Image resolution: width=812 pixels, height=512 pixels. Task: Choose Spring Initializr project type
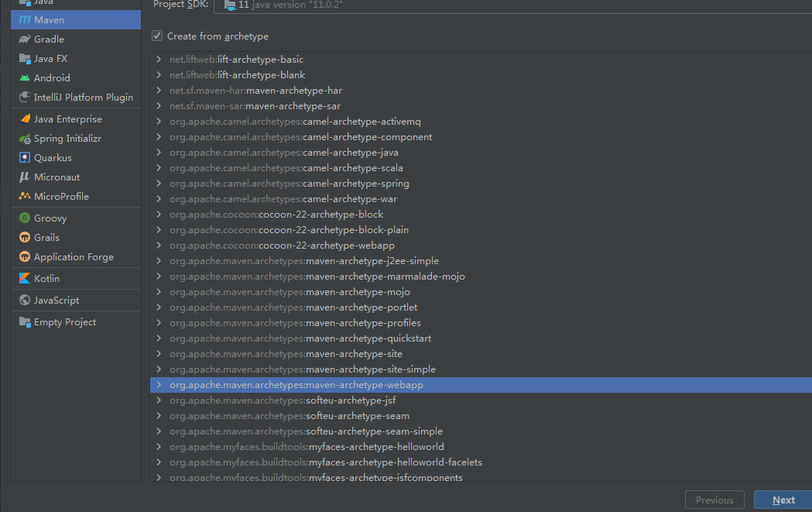click(76, 139)
